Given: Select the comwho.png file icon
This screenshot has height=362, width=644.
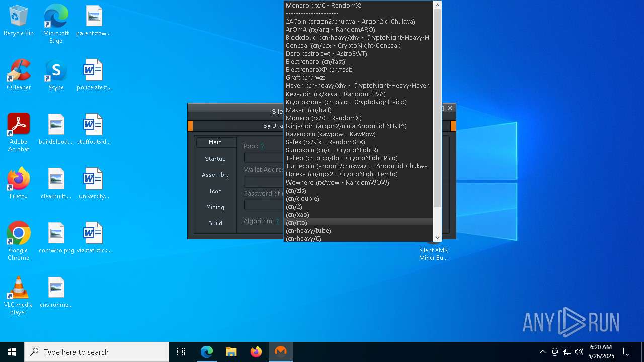Looking at the screenshot, I should pos(56,238).
